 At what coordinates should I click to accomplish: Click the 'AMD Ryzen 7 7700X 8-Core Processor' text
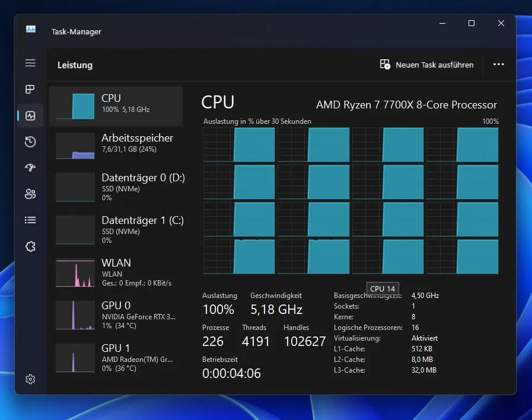[406, 105]
